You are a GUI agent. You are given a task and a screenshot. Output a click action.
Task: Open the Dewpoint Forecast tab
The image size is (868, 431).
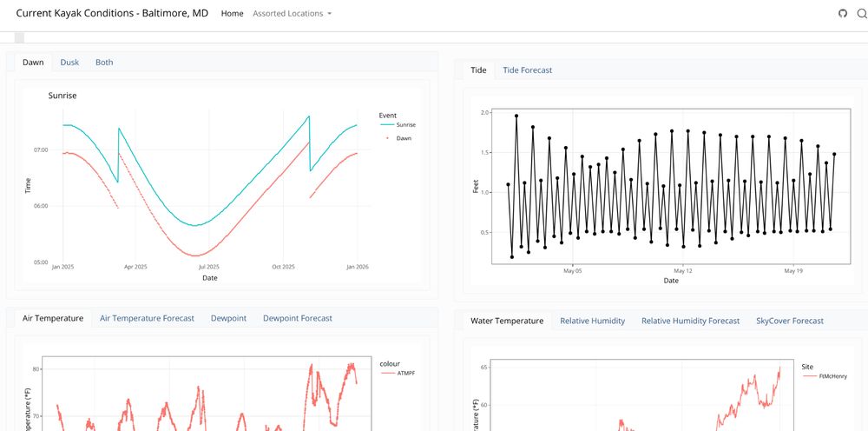tap(297, 318)
